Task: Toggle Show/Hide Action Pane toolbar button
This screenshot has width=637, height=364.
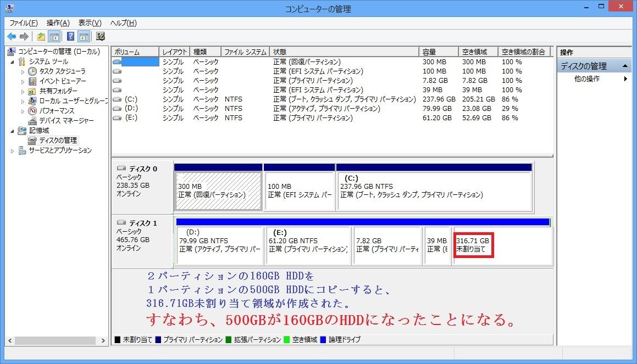Action: click(84, 36)
